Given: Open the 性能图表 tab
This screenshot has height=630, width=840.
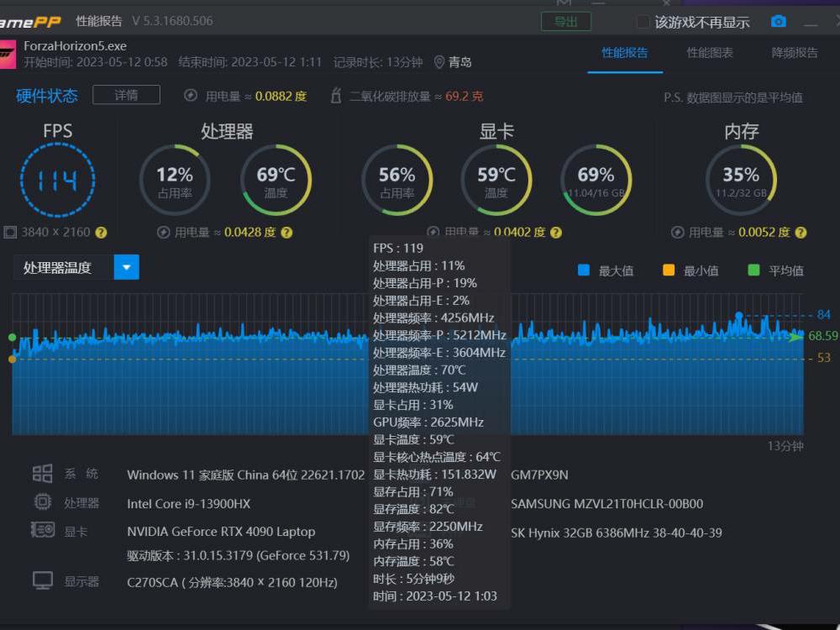Looking at the screenshot, I should tap(710, 52).
